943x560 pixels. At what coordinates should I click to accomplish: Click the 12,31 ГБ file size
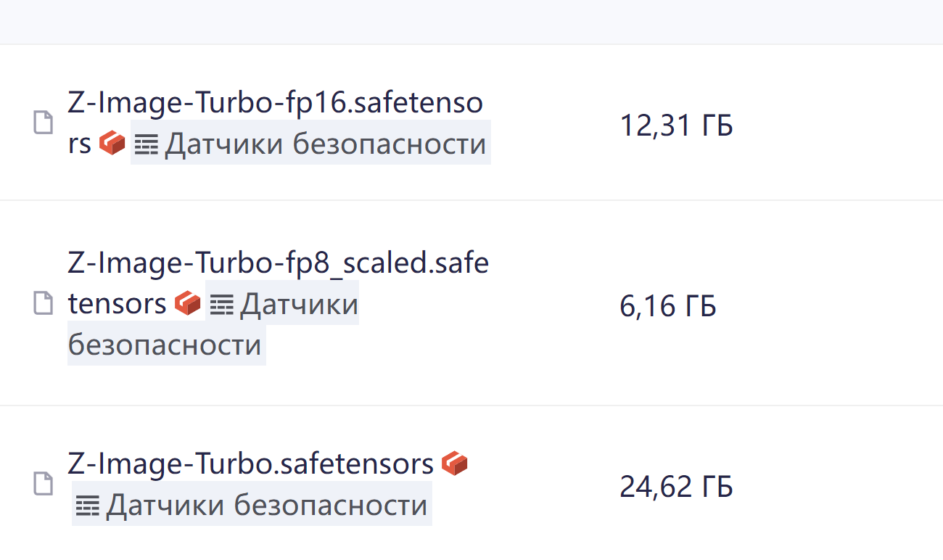click(676, 126)
